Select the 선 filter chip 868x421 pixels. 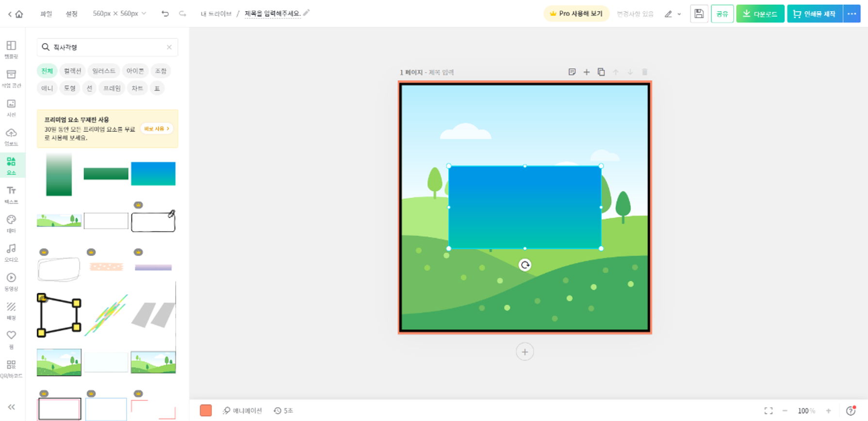(89, 88)
